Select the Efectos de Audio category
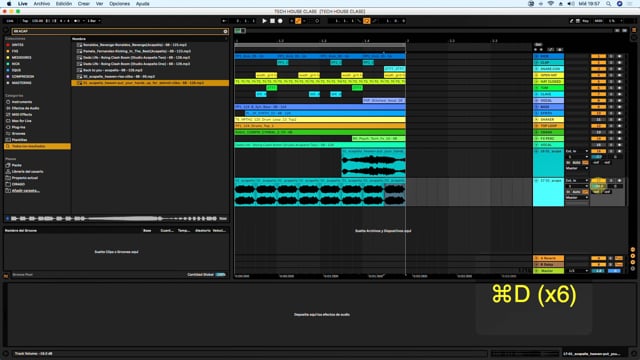 coord(25,108)
